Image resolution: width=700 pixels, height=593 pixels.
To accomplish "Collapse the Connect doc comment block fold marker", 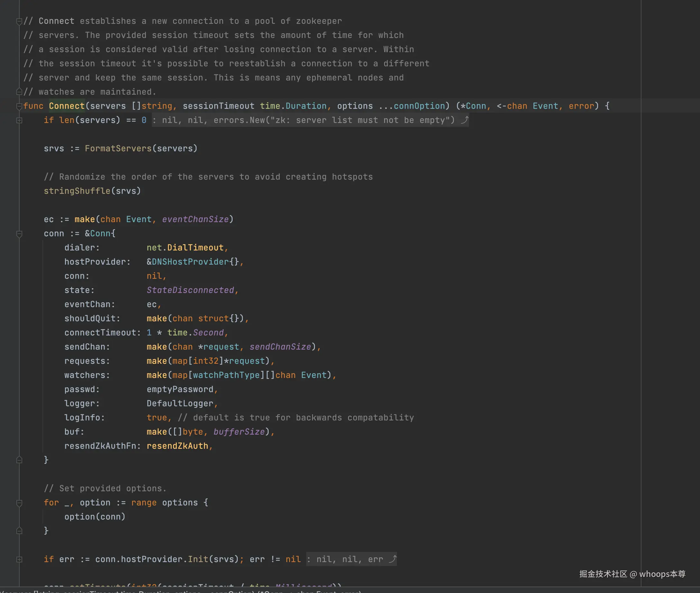I will click(19, 22).
